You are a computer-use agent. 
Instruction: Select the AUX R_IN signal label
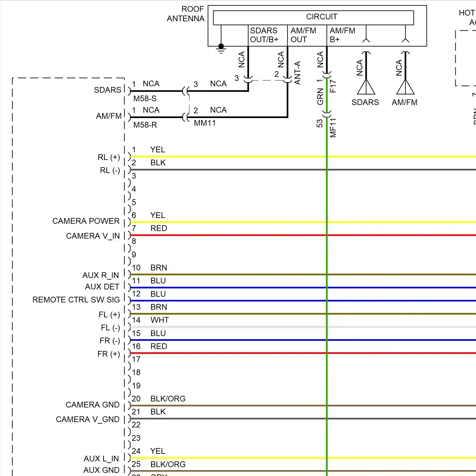pyautogui.click(x=101, y=275)
